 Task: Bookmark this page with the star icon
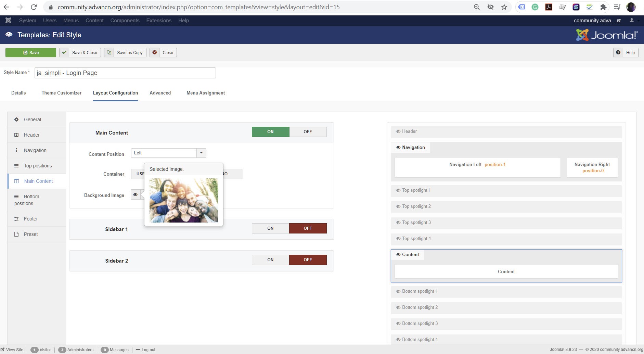pyautogui.click(x=504, y=7)
